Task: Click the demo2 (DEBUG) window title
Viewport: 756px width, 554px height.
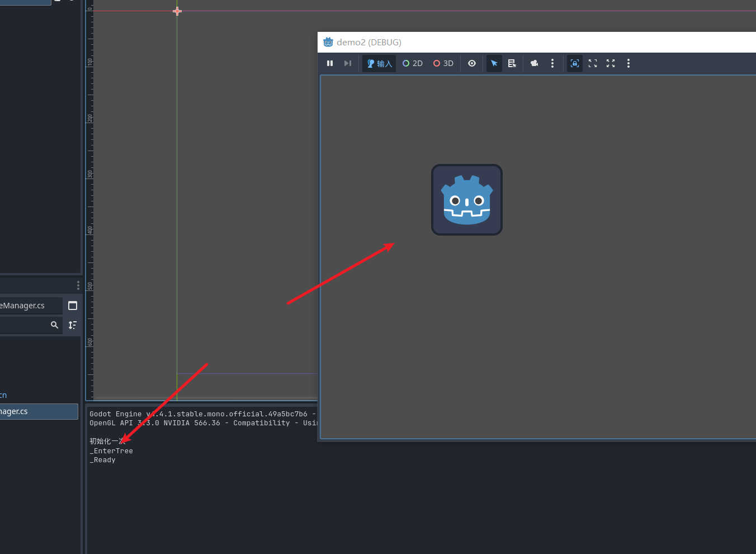Action: pos(369,42)
